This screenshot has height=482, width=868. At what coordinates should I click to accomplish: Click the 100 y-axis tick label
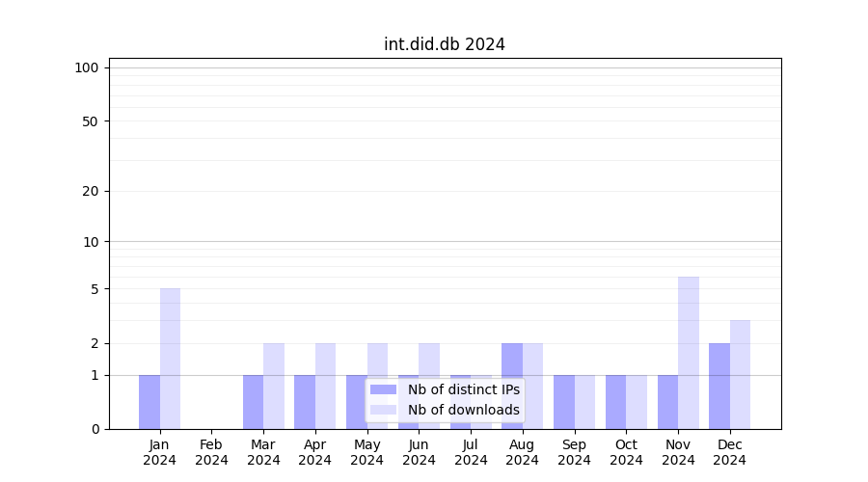point(87,67)
